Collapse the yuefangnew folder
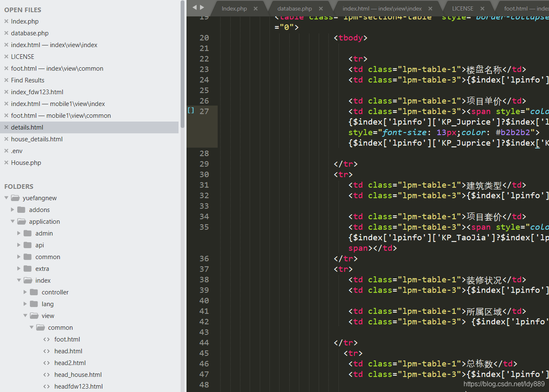The image size is (549, 392). coord(6,198)
